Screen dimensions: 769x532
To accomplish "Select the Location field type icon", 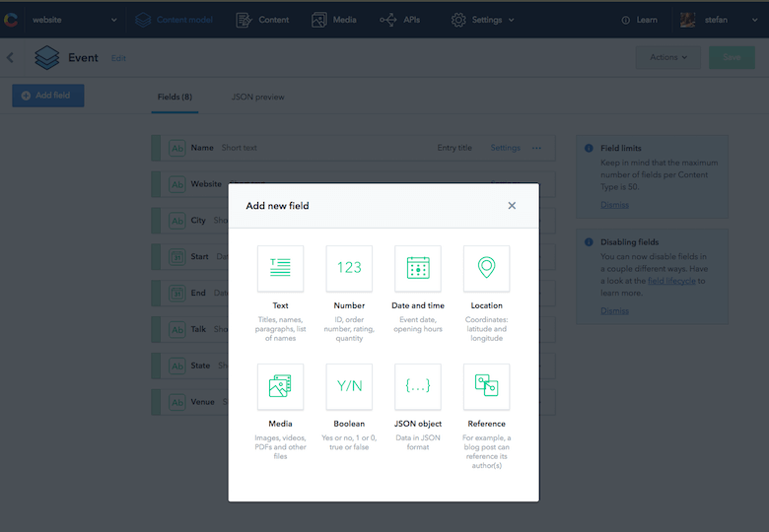I will 486,269.
